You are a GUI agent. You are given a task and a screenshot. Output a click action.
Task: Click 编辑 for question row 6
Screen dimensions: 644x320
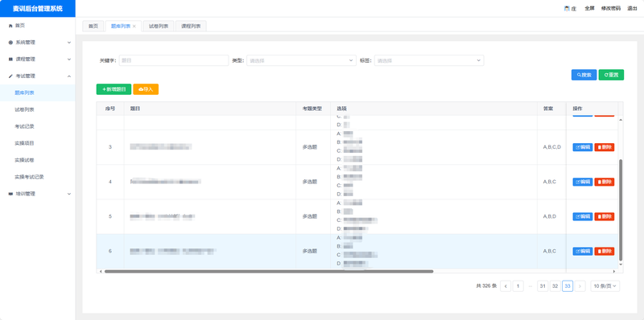582,251
